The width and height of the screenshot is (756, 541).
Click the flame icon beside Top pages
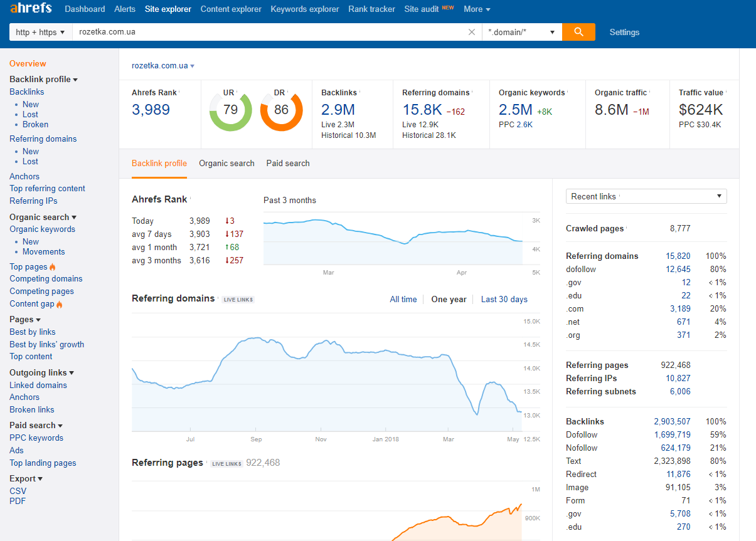(x=53, y=267)
